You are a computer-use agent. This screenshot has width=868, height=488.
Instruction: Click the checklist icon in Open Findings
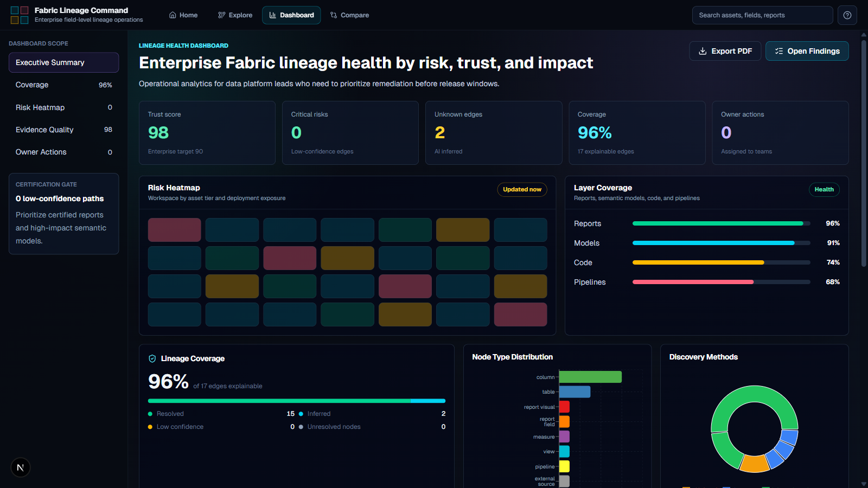click(x=779, y=51)
